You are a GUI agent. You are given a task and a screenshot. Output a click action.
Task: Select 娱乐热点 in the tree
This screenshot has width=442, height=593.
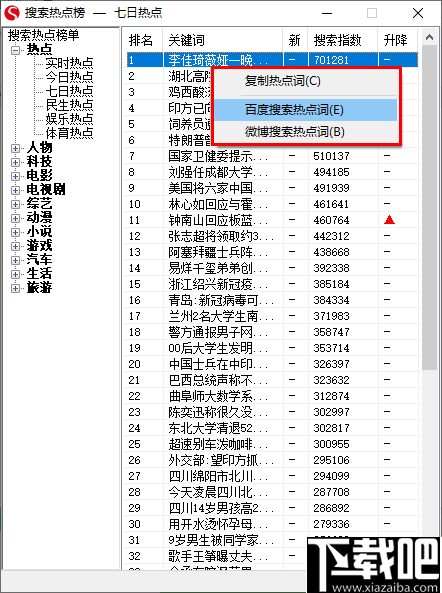pos(69,119)
